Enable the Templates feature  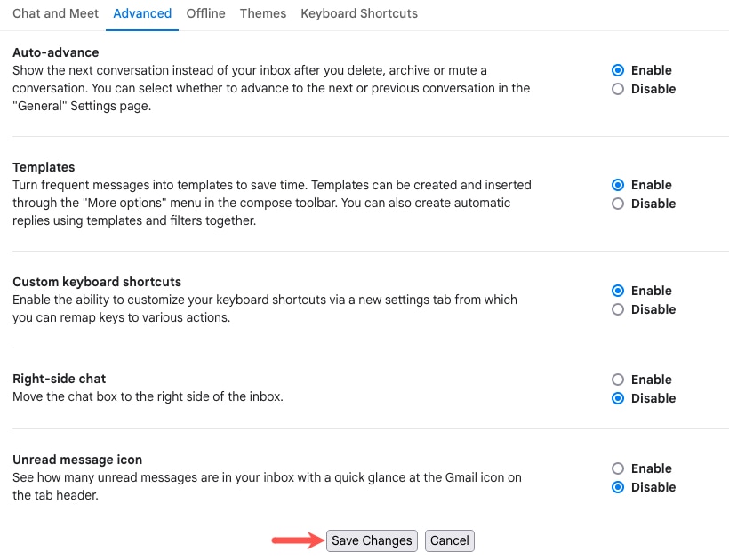pyautogui.click(x=618, y=185)
